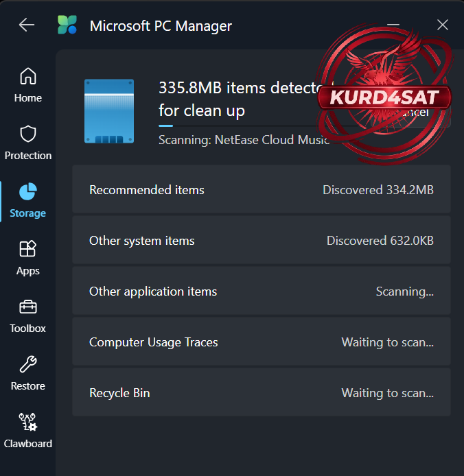
Task: Click the disk drive scanning image
Action: click(x=109, y=111)
